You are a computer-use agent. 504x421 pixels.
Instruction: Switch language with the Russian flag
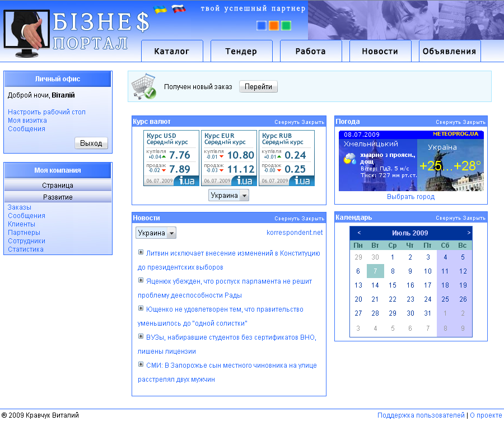tap(179, 8)
